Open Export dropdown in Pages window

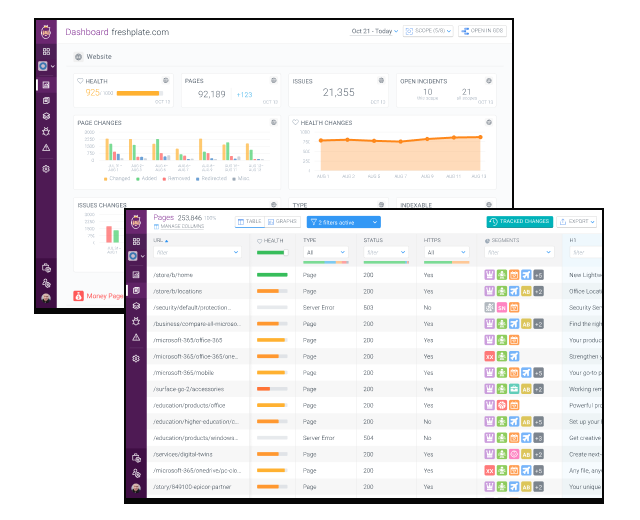coord(577,222)
